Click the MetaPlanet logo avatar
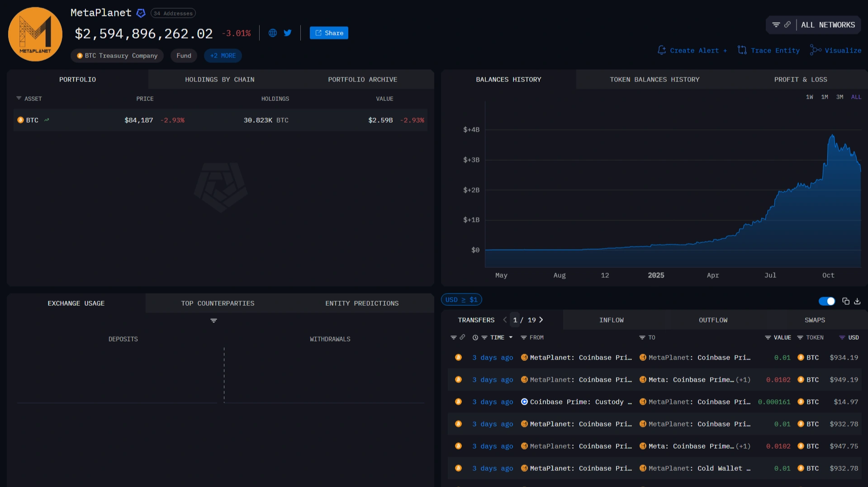 pyautogui.click(x=35, y=34)
